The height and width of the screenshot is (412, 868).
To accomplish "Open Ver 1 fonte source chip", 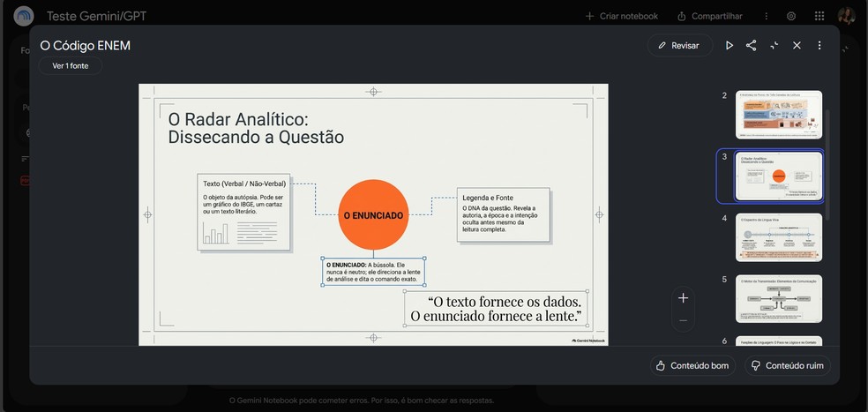I will (x=71, y=65).
